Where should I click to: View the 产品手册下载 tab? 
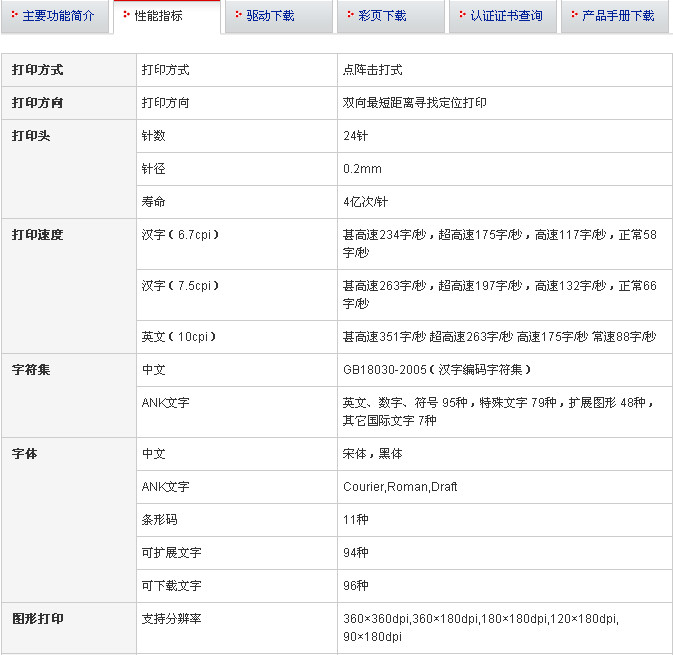618,16
